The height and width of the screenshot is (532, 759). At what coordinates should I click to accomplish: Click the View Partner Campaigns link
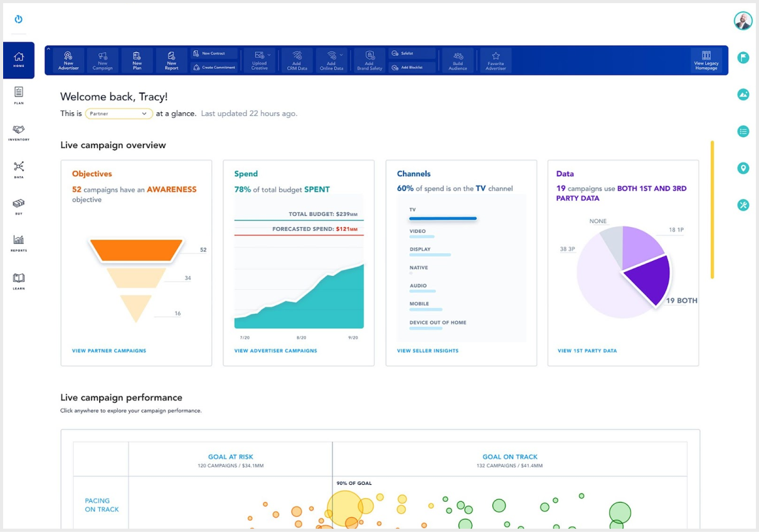point(109,351)
